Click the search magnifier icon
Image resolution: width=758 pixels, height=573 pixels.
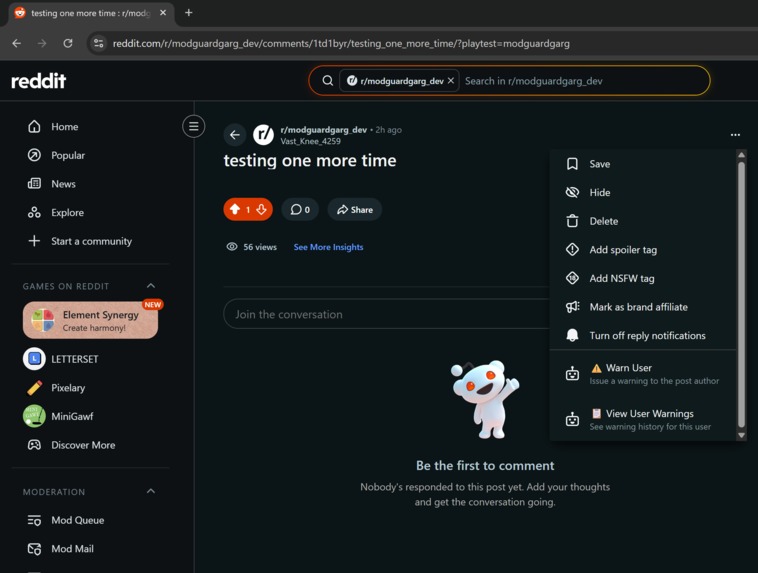coord(327,81)
